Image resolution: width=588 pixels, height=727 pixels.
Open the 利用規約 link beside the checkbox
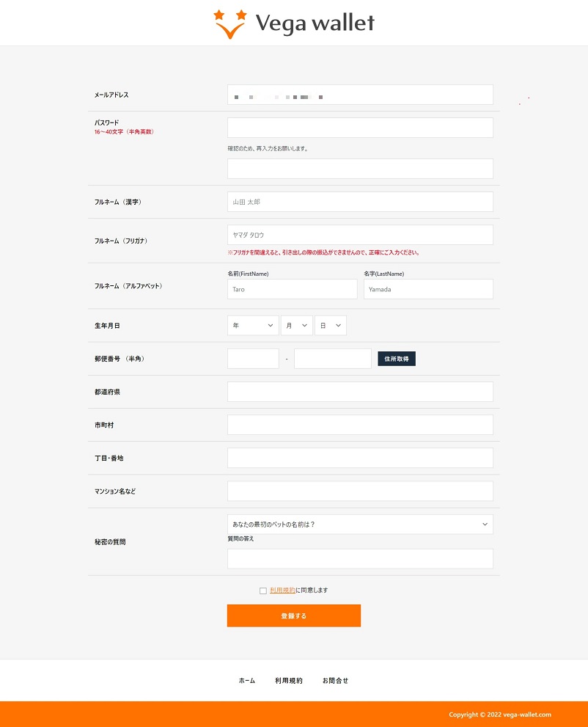click(x=283, y=591)
